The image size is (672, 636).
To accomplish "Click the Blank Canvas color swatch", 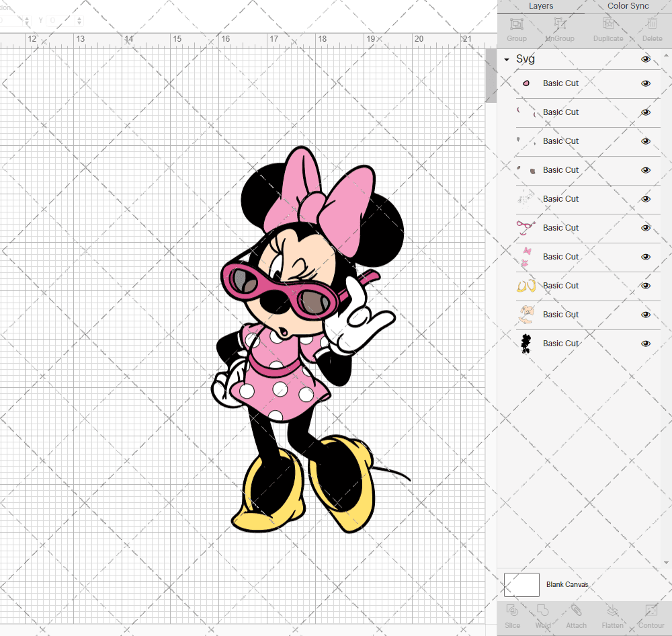I will 521,584.
